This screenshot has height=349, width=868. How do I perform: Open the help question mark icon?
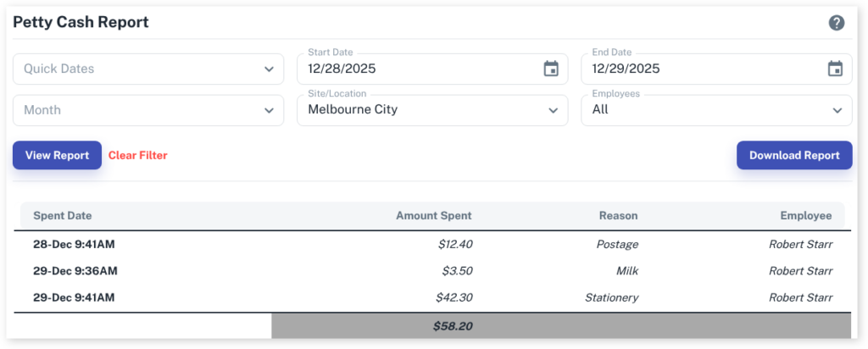coord(837,23)
